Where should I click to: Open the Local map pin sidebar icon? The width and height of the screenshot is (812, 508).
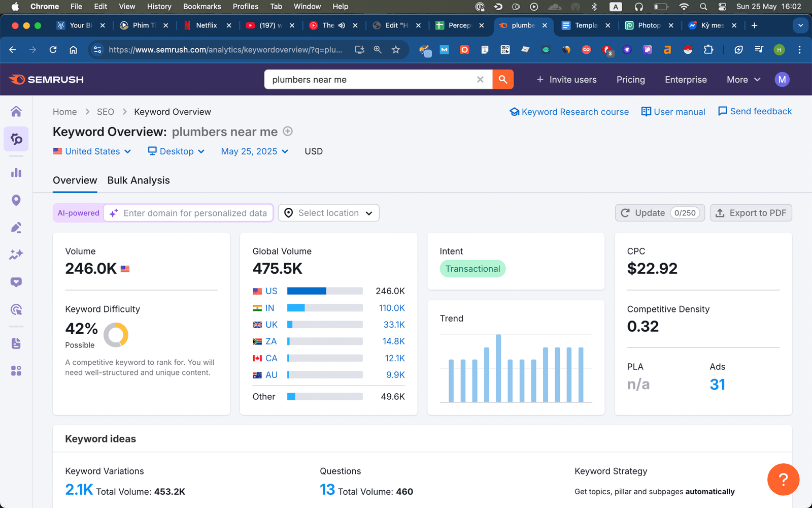tap(16, 200)
